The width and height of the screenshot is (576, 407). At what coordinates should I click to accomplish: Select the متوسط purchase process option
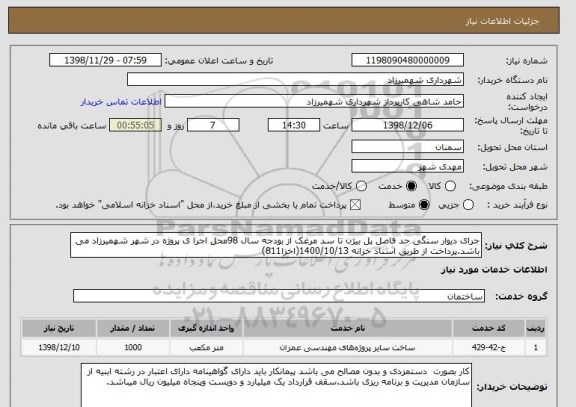click(424, 205)
